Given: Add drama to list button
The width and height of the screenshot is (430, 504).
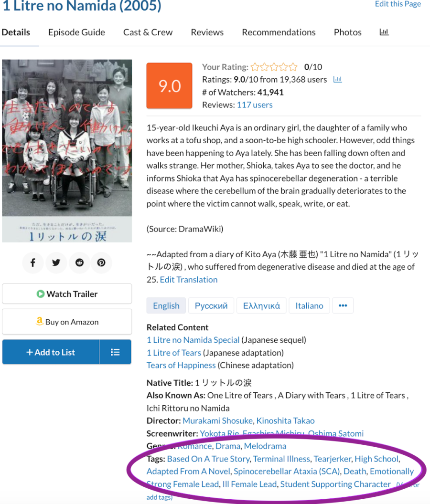Looking at the screenshot, I should (51, 352).
